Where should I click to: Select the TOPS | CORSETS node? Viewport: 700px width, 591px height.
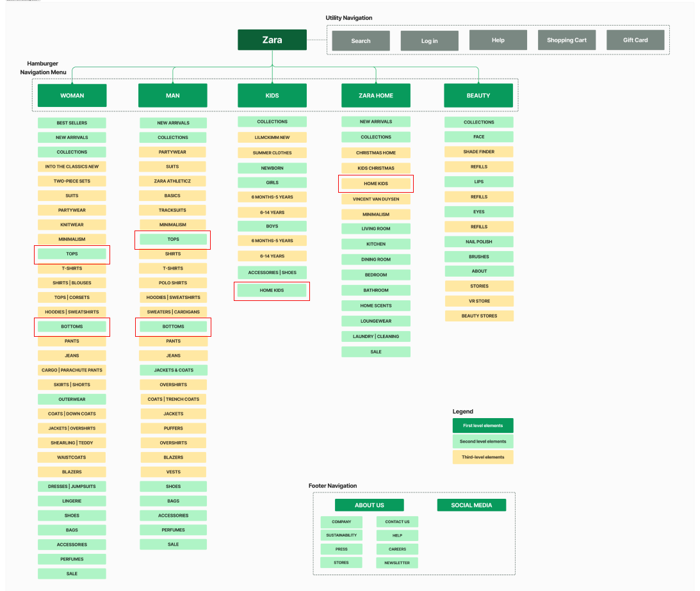[72, 297]
